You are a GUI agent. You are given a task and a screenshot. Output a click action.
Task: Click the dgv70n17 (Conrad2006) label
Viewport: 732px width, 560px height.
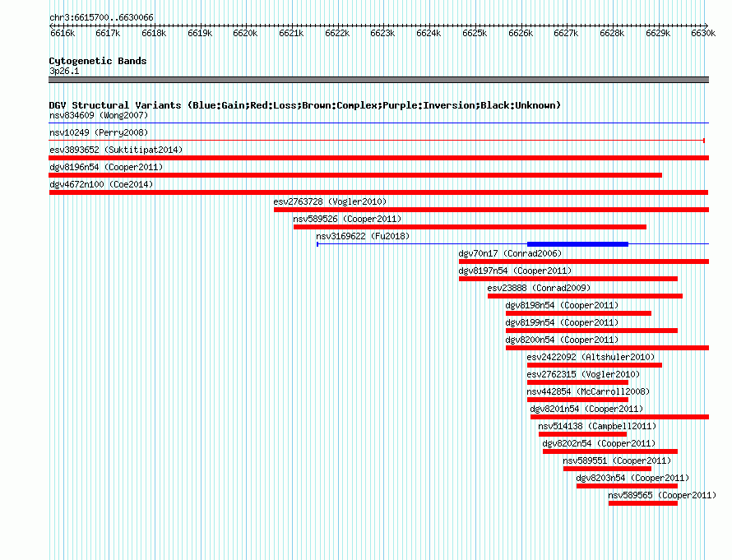(510, 253)
